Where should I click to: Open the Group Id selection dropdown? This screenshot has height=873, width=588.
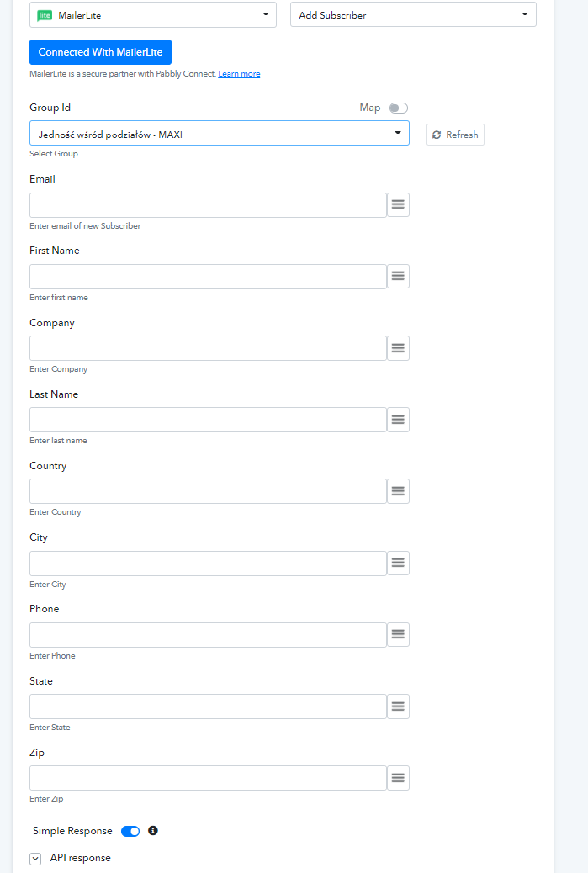pos(220,134)
